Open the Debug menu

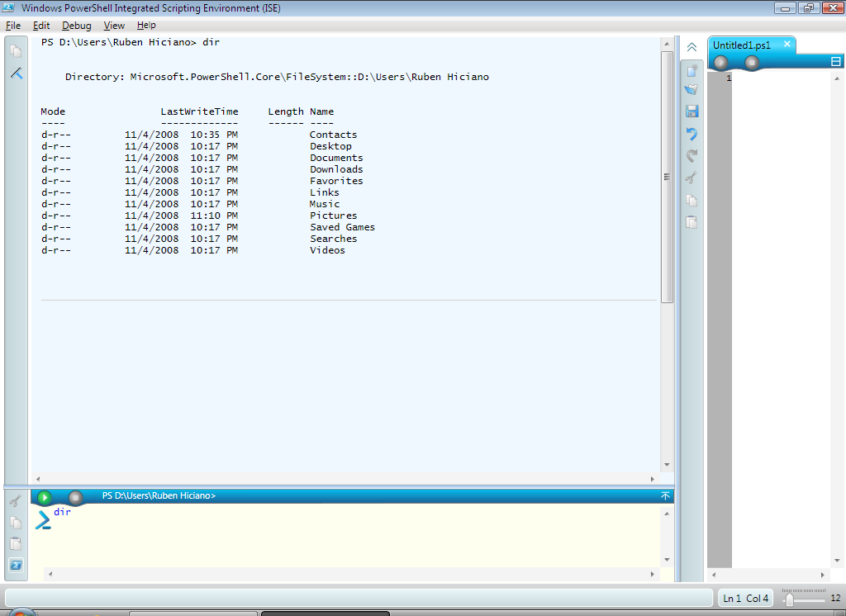77,26
